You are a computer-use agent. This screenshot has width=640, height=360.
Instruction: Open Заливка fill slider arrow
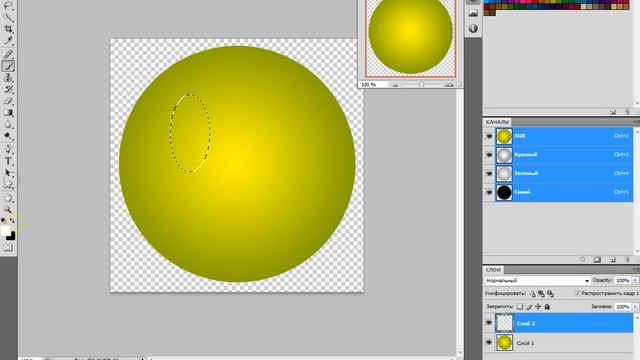point(635,307)
